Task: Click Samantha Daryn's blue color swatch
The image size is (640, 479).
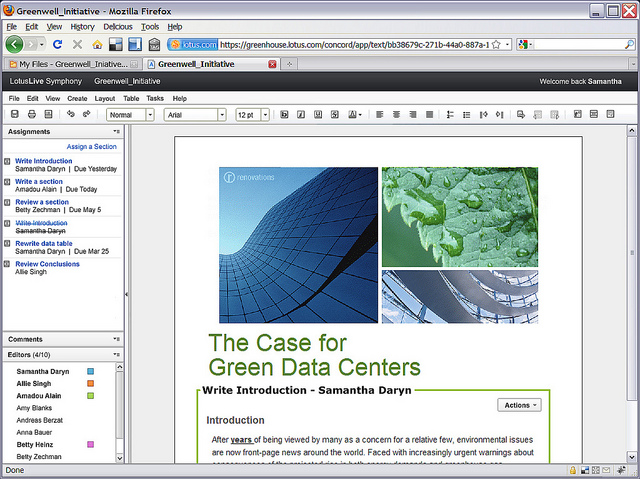Action: 91,371
